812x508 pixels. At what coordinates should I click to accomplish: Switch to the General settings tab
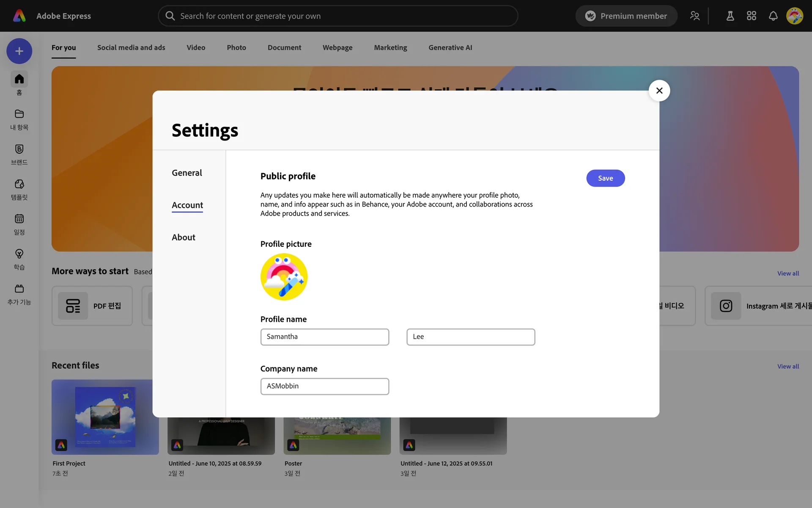187,173
